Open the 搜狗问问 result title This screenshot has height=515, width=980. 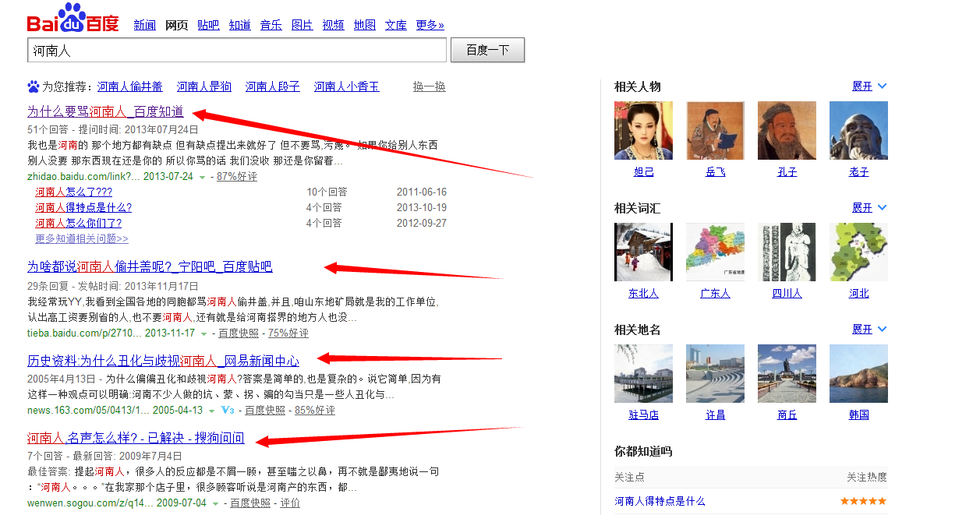click(136, 439)
